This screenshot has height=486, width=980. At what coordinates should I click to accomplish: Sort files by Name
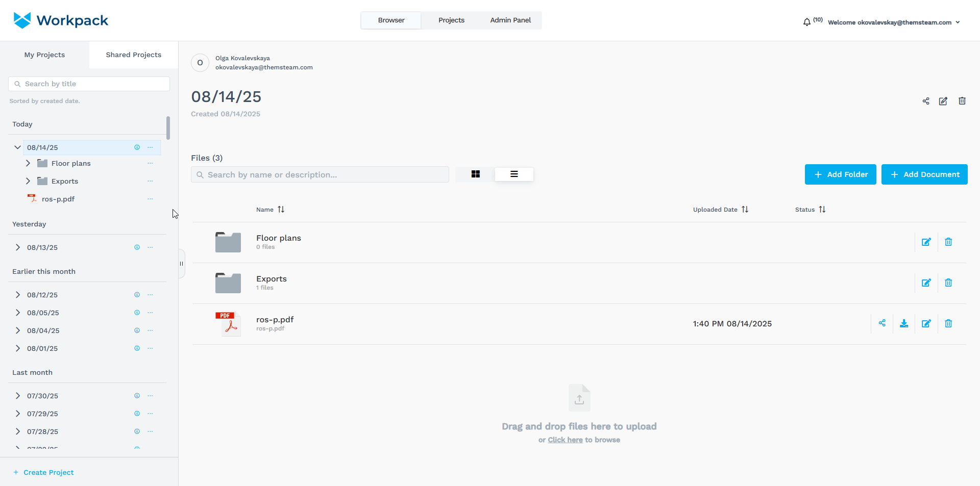pos(281,210)
